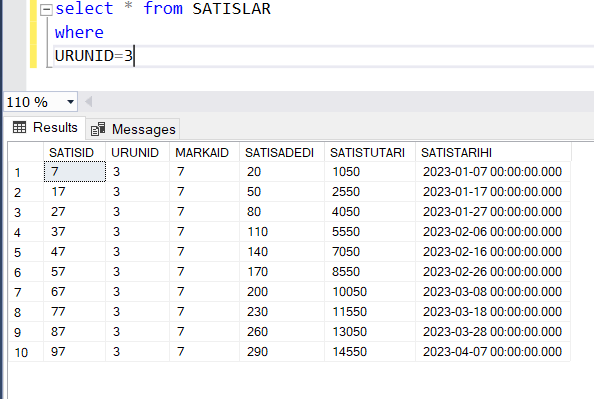
Task: Click the date cell 2023-04-07
Action: click(x=493, y=352)
